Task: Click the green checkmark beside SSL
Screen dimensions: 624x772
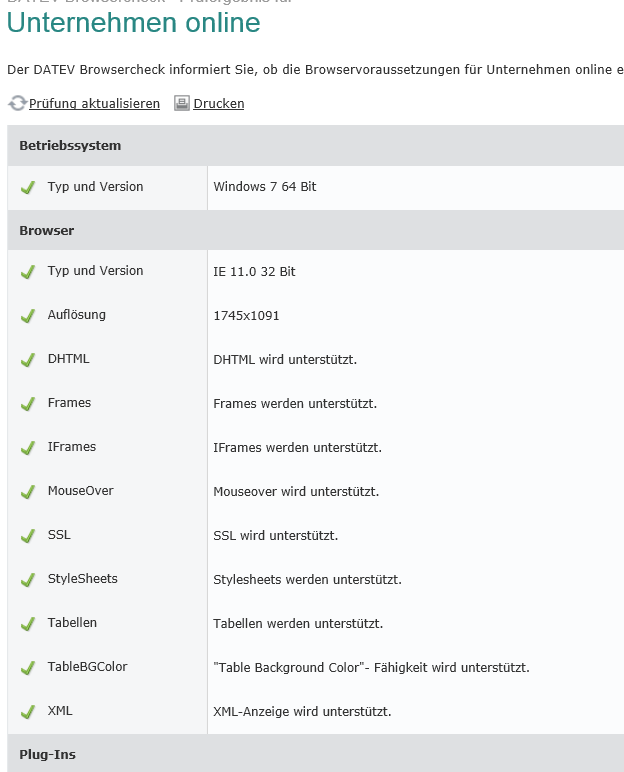Action: point(28,536)
